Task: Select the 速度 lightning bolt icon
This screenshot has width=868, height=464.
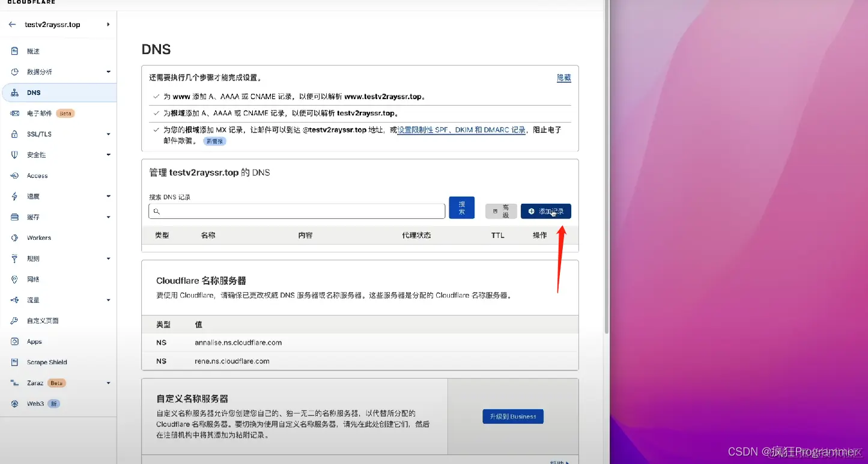Action: (14, 196)
